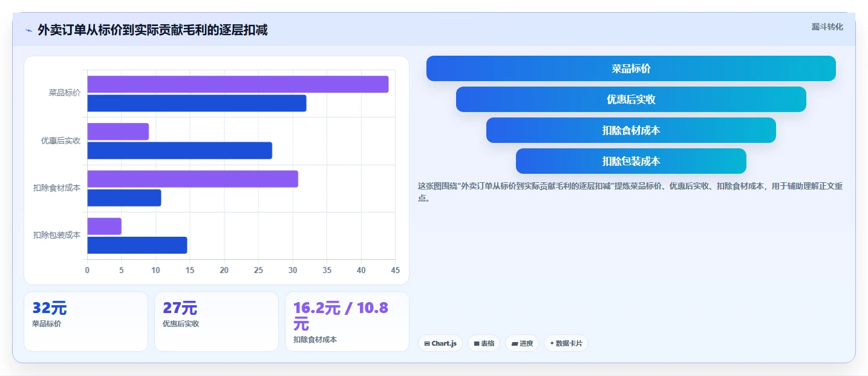The height and width of the screenshot is (376, 868).
Task: Click the 27元 data card
Action: pyautogui.click(x=217, y=322)
